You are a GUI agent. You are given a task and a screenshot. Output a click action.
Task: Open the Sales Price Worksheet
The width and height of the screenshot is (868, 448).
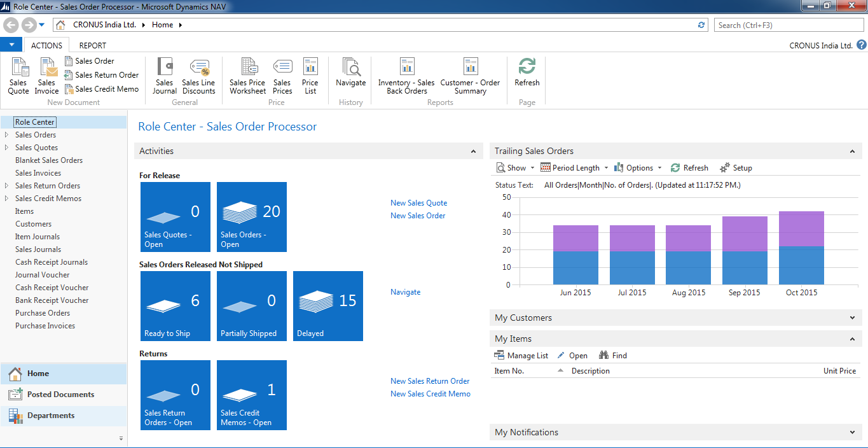point(247,75)
